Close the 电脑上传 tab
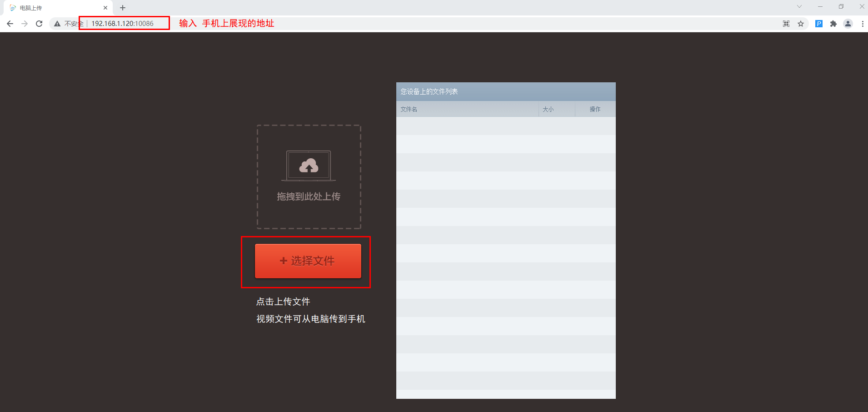This screenshot has width=868, height=412. [105, 8]
